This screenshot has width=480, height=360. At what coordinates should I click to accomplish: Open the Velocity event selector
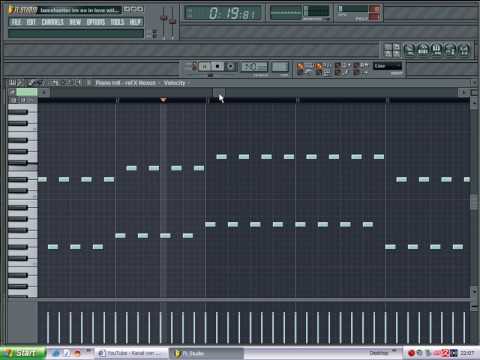tap(174, 83)
